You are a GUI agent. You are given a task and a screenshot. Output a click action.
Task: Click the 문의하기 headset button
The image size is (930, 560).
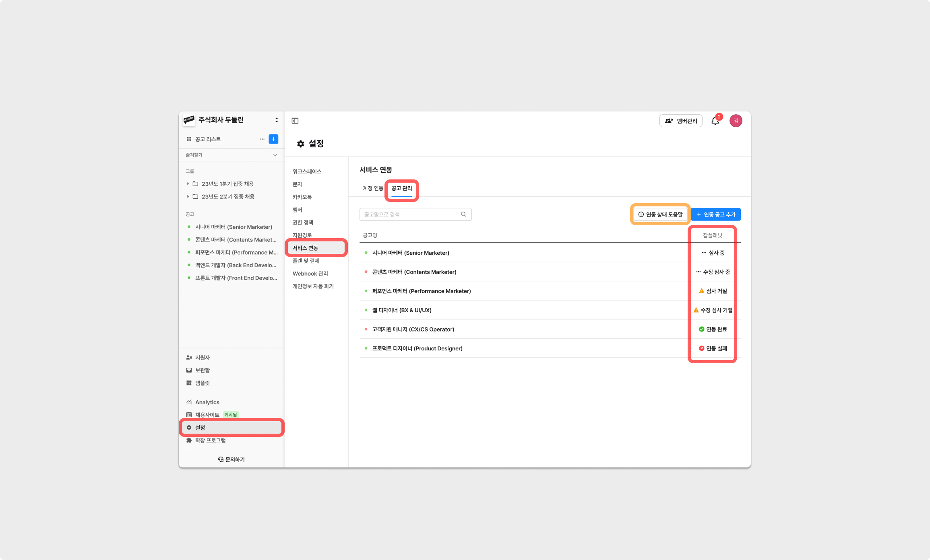click(231, 459)
